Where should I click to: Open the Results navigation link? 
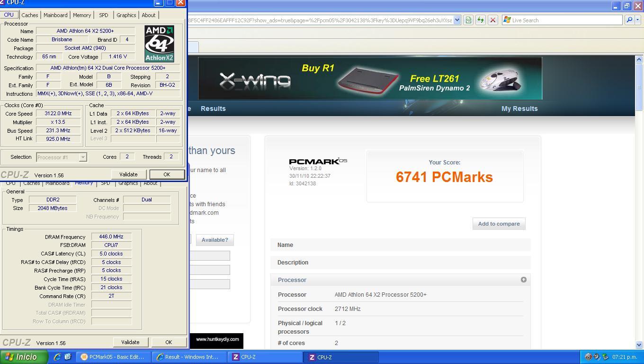pyautogui.click(x=213, y=109)
